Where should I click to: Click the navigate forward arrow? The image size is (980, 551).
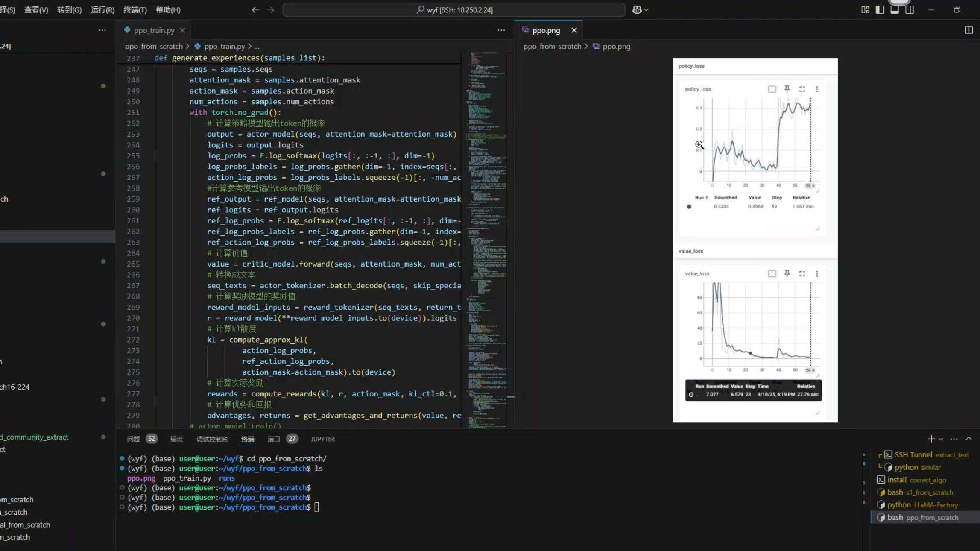tap(270, 10)
